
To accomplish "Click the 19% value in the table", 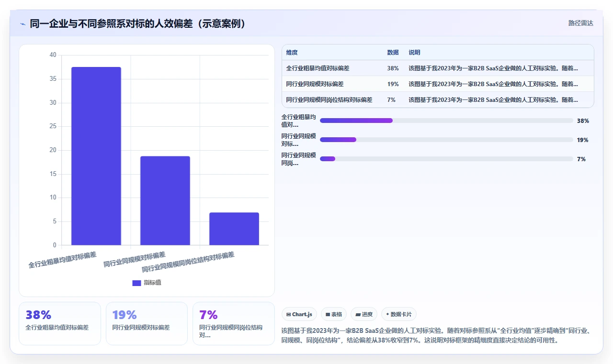I will (x=393, y=84).
